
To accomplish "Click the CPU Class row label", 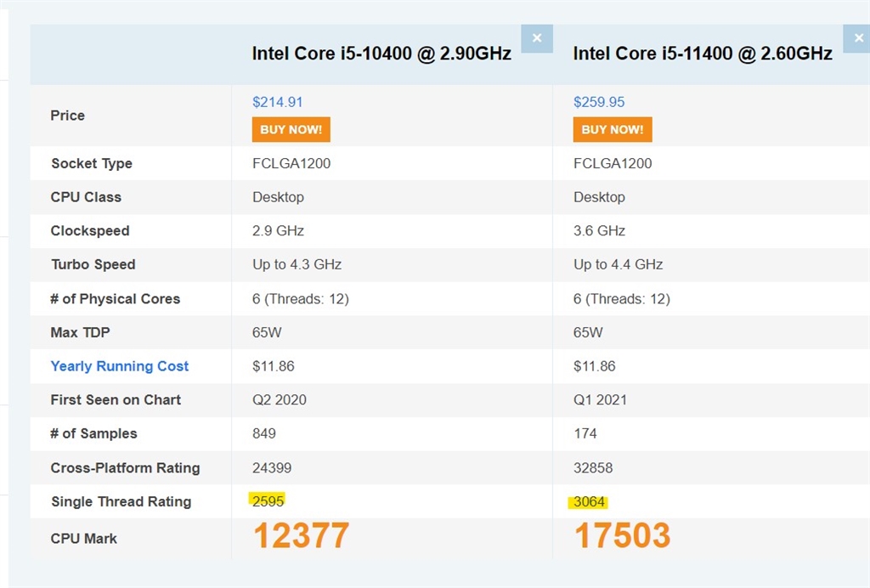I will click(x=86, y=197).
